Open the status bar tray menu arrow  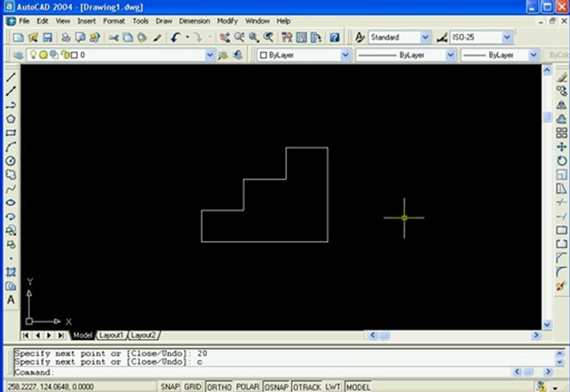pyautogui.click(x=555, y=388)
